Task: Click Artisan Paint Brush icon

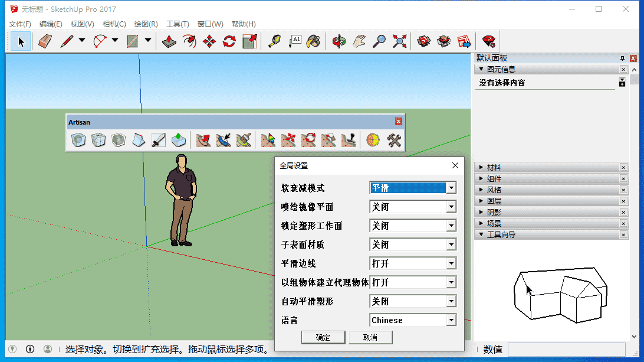Action: coord(244,140)
